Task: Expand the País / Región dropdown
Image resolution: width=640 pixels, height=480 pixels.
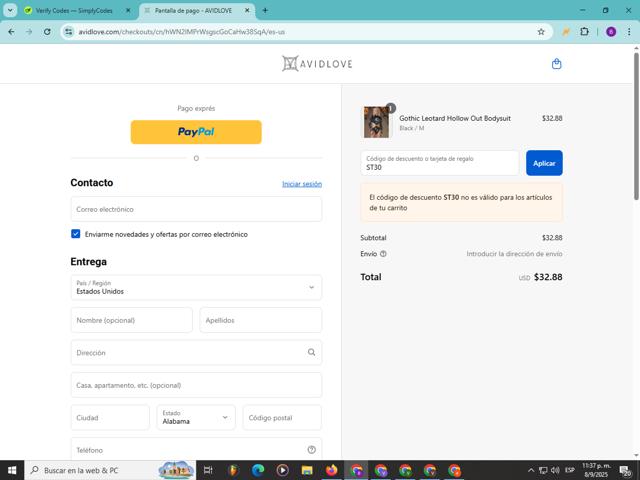Action: tap(196, 287)
